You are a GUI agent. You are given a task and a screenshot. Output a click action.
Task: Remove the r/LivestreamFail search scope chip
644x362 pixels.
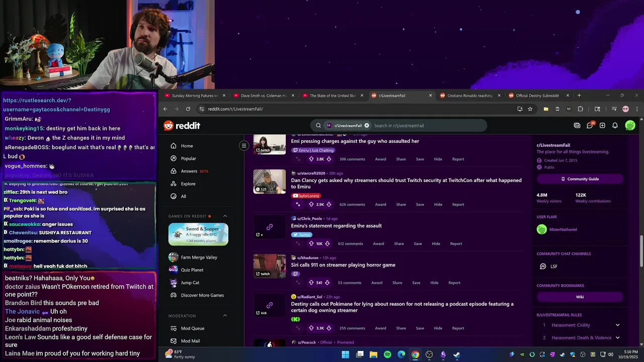pyautogui.click(x=366, y=126)
